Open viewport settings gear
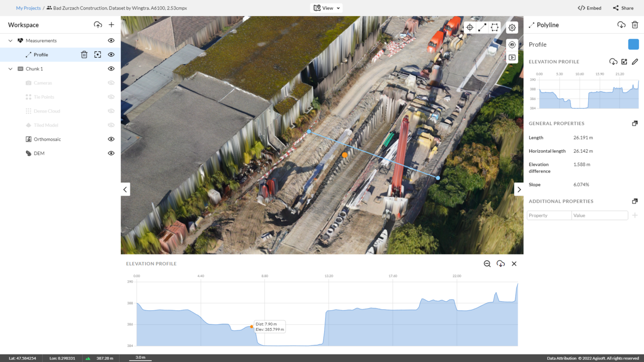Image resolution: width=644 pixels, height=362 pixels. point(512,28)
